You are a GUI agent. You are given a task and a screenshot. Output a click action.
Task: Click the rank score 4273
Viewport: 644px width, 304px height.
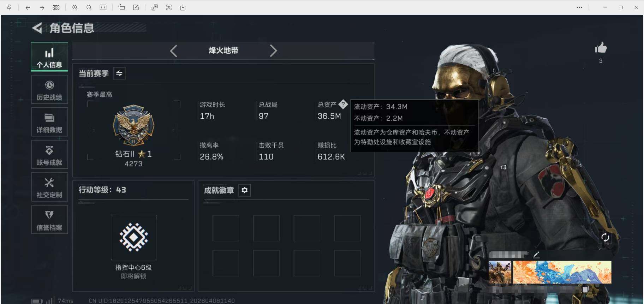[133, 164]
